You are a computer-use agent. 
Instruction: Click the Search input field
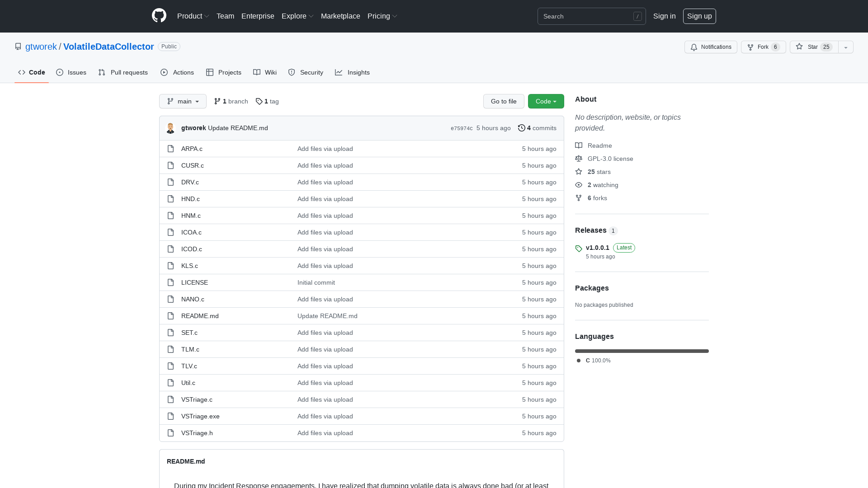tap(592, 16)
